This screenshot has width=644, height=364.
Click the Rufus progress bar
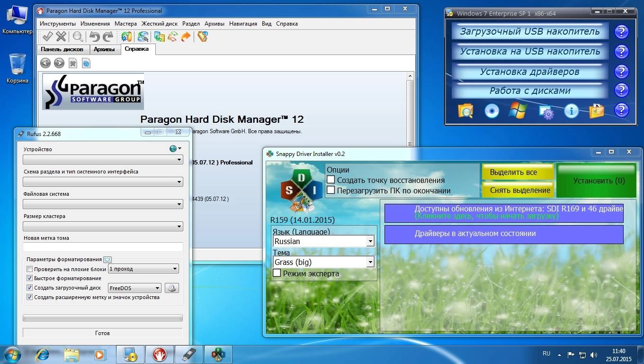[x=103, y=318]
